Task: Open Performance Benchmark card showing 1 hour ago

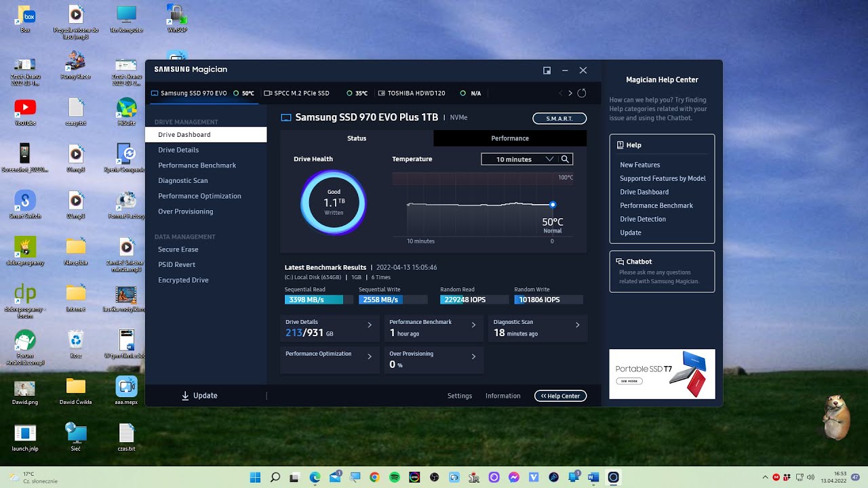Action: tap(433, 328)
